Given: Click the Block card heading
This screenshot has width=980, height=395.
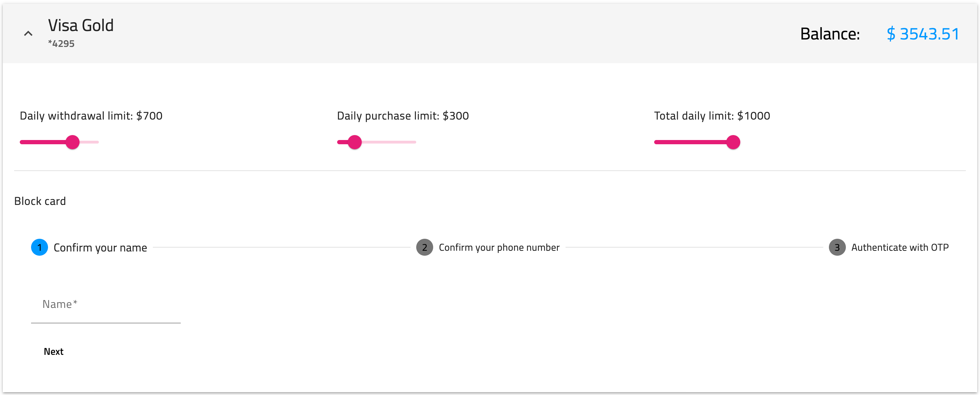Looking at the screenshot, I should (40, 201).
